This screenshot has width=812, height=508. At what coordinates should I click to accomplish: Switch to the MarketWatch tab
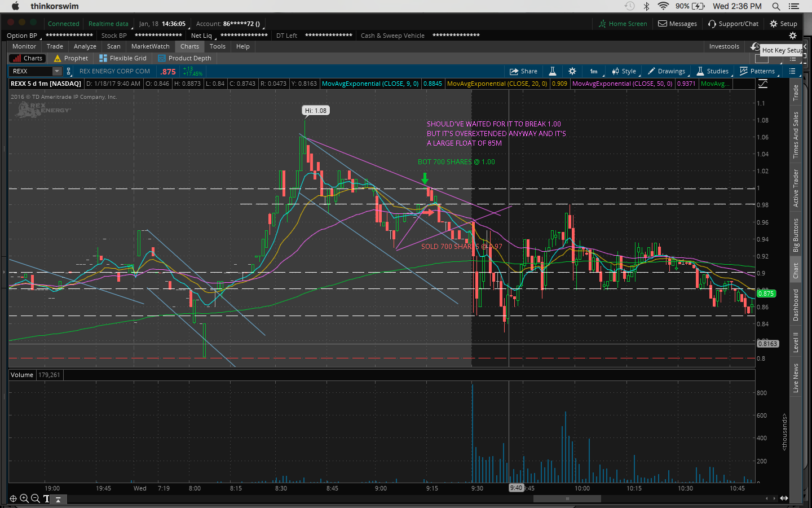pos(151,46)
